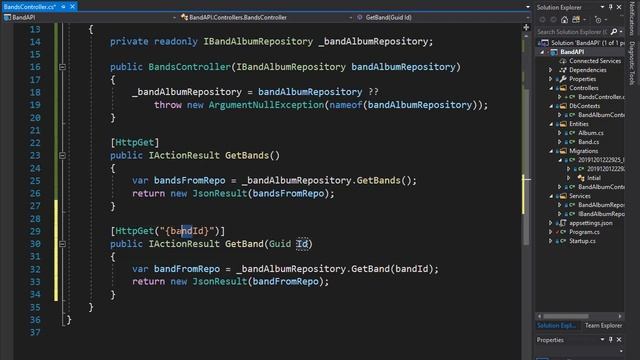Click the Migrations folder icon
This screenshot has height=360, width=640.
coord(563,151)
